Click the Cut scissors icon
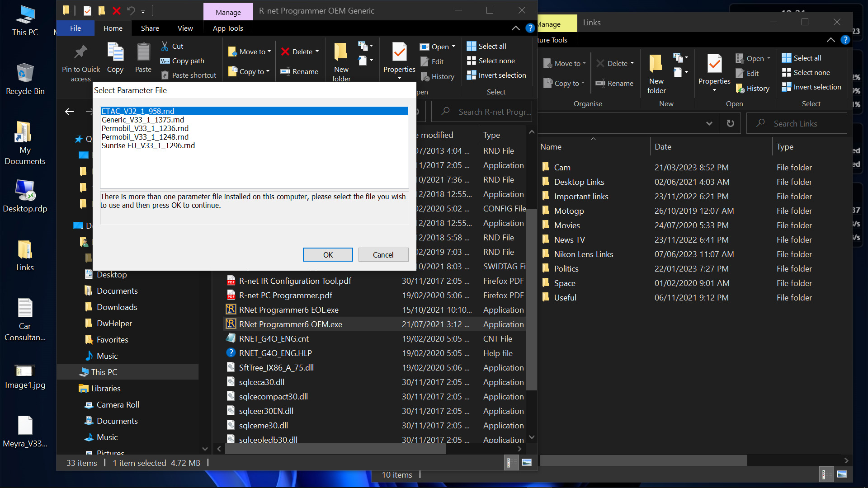The height and width of the screenshot is (488, 868). point(165,46)
